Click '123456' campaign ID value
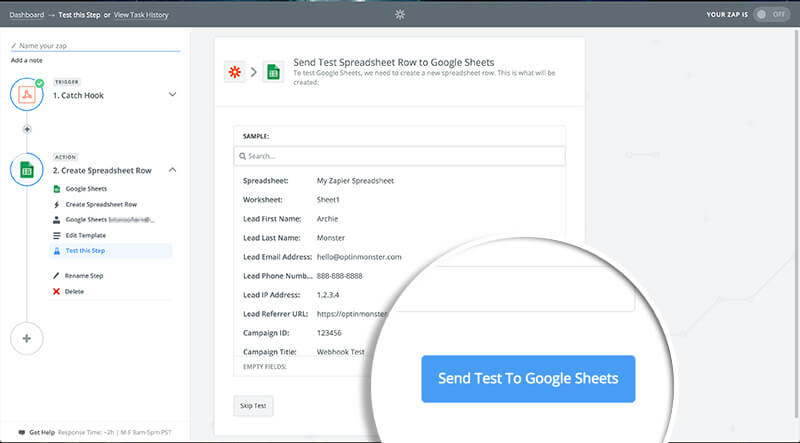The image size is (800, 443). pos(329,333)
